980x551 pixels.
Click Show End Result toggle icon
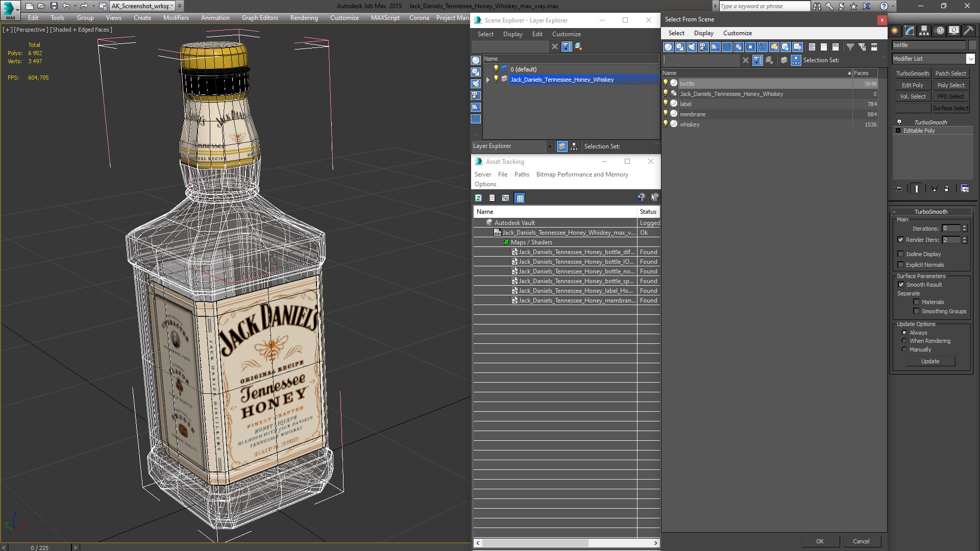pyautogui.click(x=917, y=189)
